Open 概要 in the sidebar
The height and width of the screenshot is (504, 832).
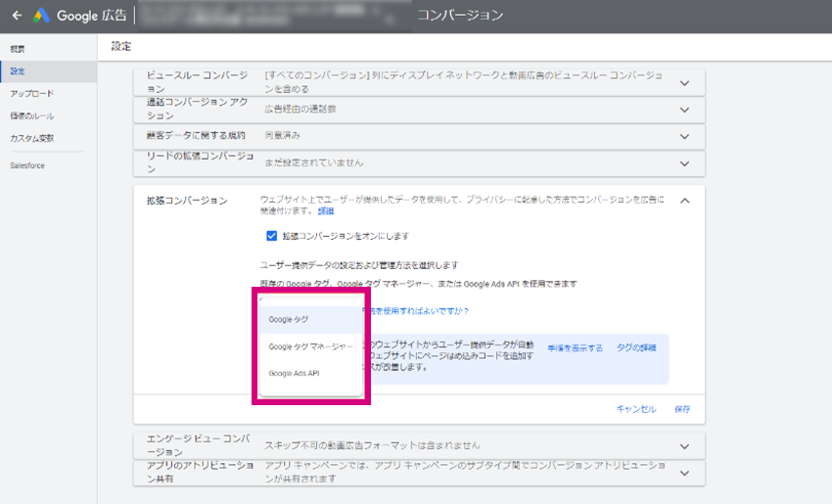tap(18, 49)
